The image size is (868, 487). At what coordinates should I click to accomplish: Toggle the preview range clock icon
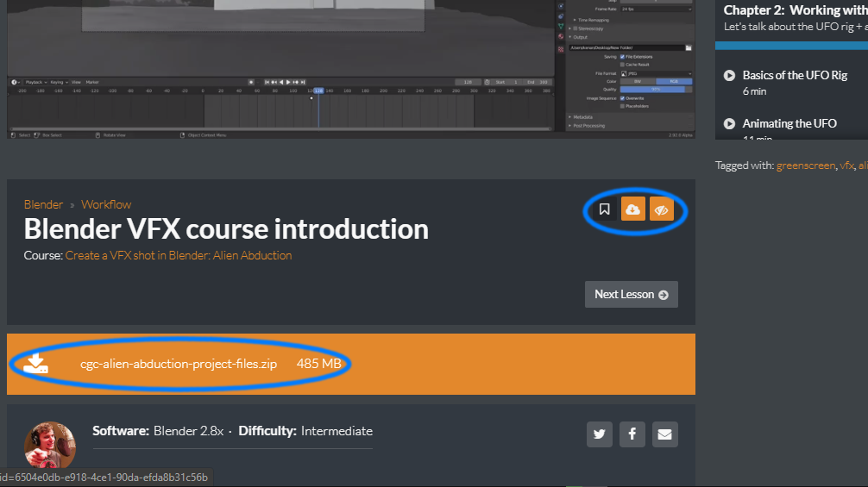pos(487,82)
